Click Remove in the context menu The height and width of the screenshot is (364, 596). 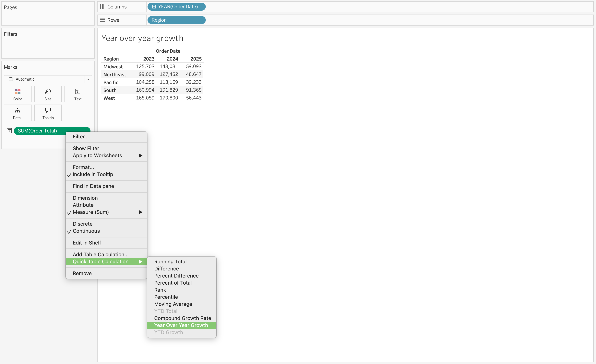[x=82, y=273]
